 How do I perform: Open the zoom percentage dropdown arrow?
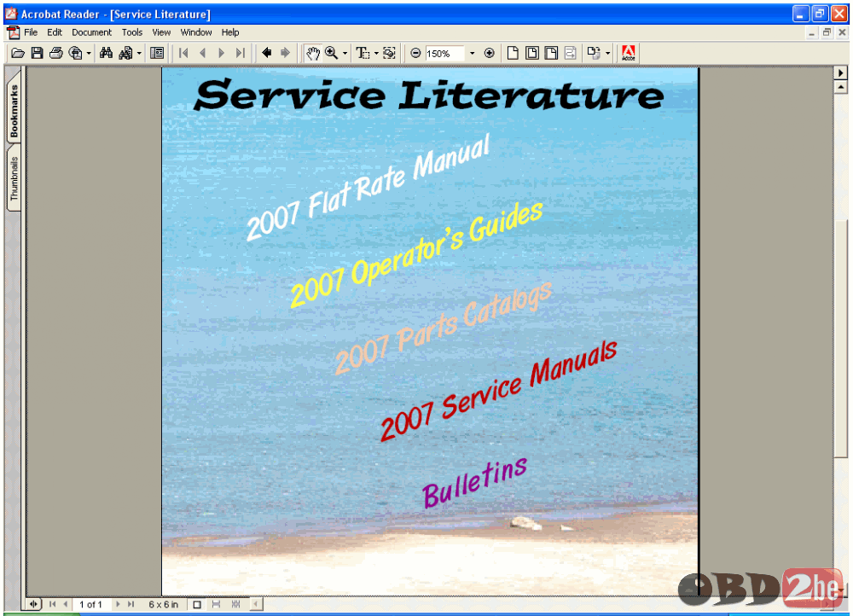(x=472, y=54)
